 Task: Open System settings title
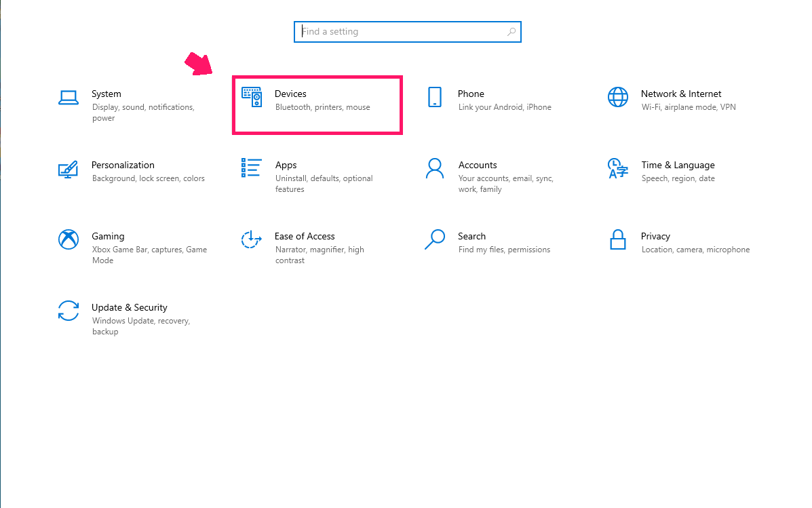coord(106,94)
